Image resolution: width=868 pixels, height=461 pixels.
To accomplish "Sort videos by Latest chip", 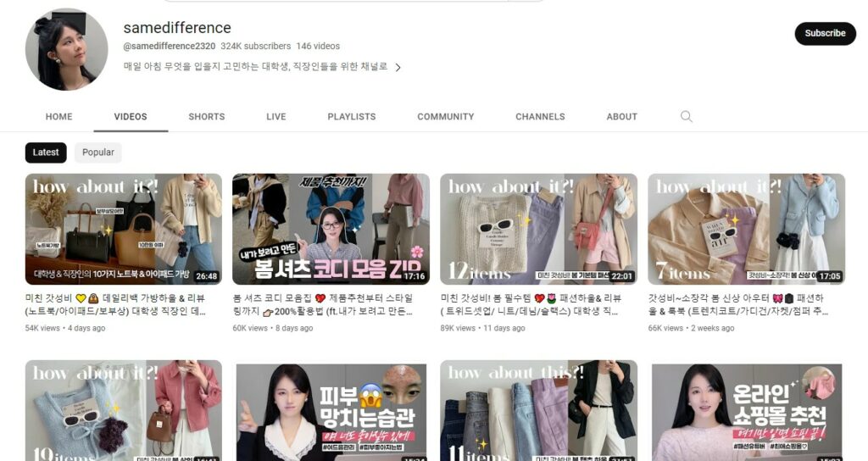I will click(46, 153).
